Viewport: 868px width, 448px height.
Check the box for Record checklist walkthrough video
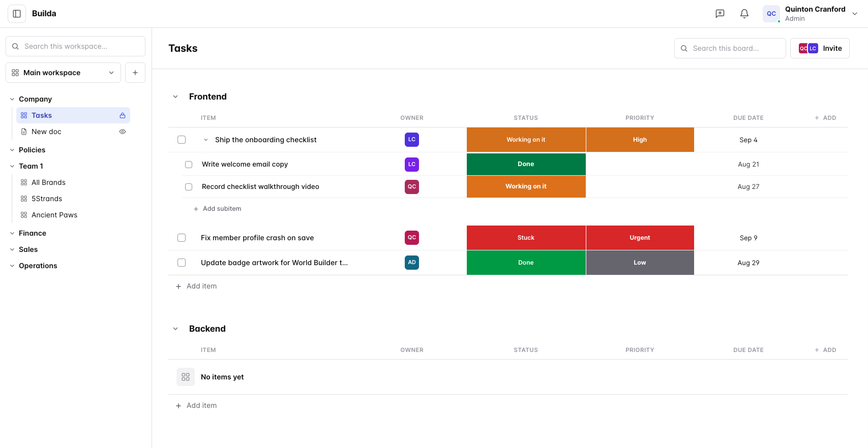189,187
